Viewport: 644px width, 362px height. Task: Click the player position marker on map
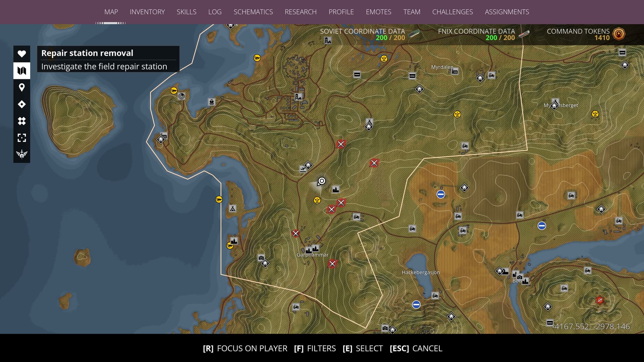[322, 181]
